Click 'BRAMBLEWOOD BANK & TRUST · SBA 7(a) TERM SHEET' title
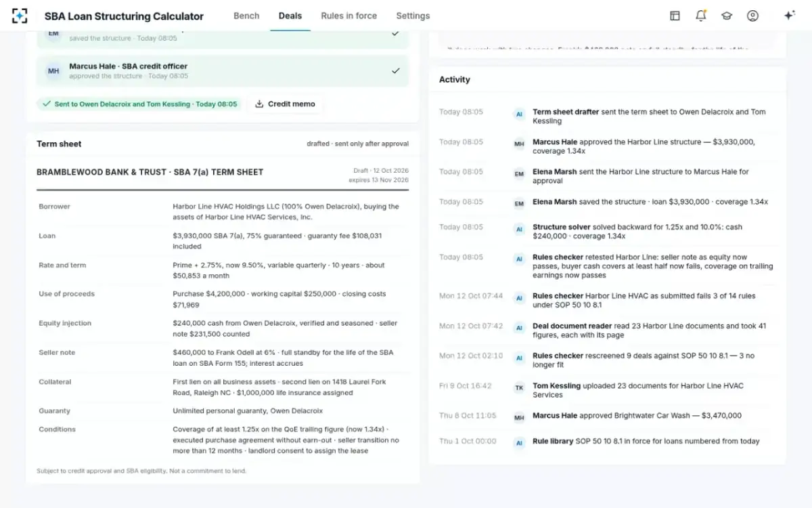Viewport: 812px width, 508px height. [x=150, y=172]
